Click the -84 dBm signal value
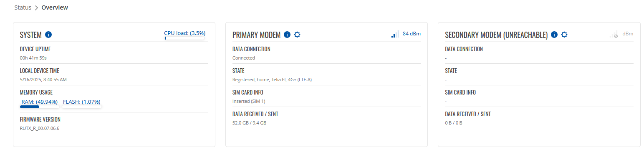The width and height of the screenshot is (644, 157). [411, 34]
